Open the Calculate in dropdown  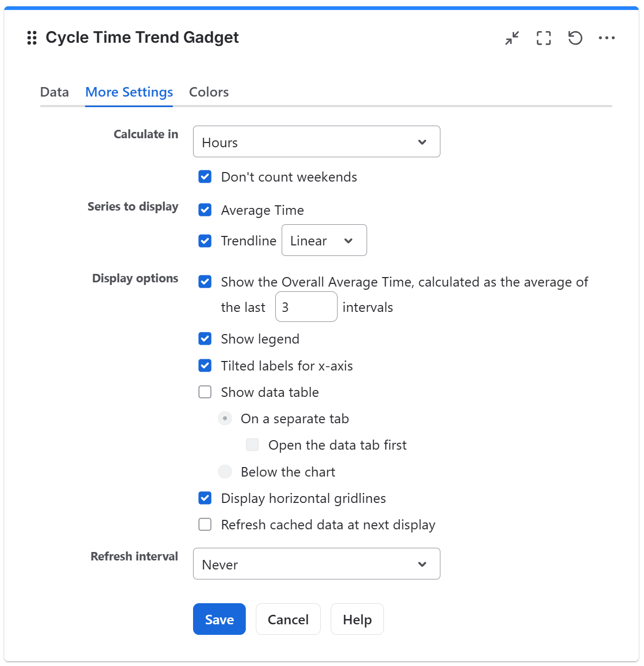pyautogui.click(x=316, y=141)
